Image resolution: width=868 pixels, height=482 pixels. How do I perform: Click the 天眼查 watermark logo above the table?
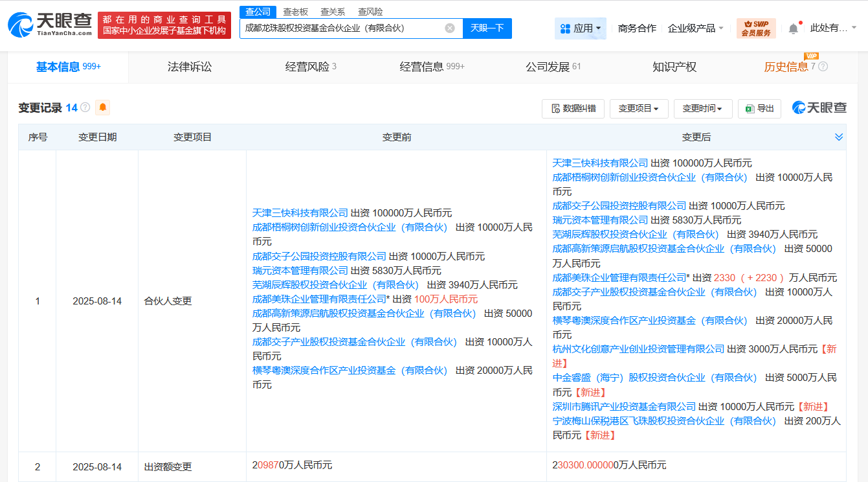click(819, 108)
